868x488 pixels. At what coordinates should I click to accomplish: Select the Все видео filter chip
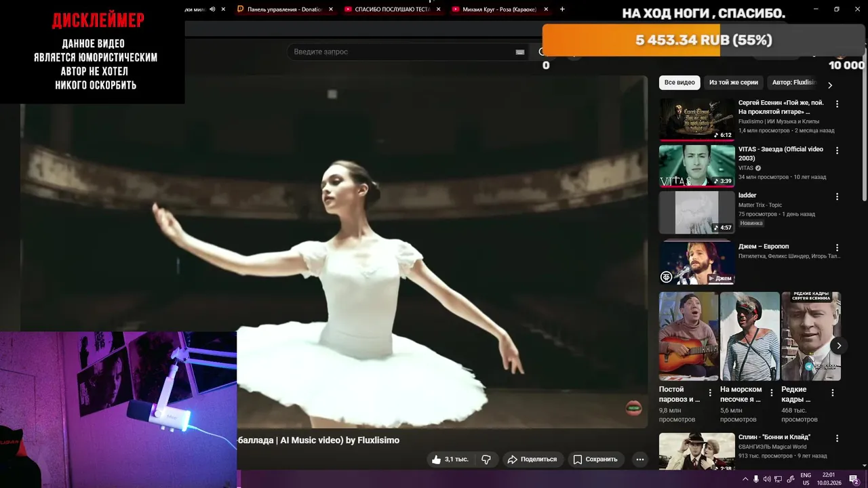679,83
